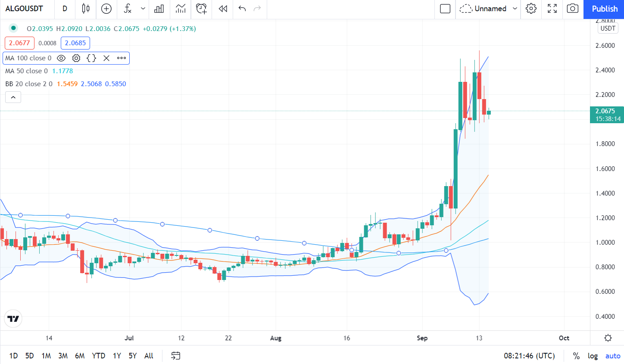
Task: Save layout via the Unnamed cloud button
Action: (483, 9)
